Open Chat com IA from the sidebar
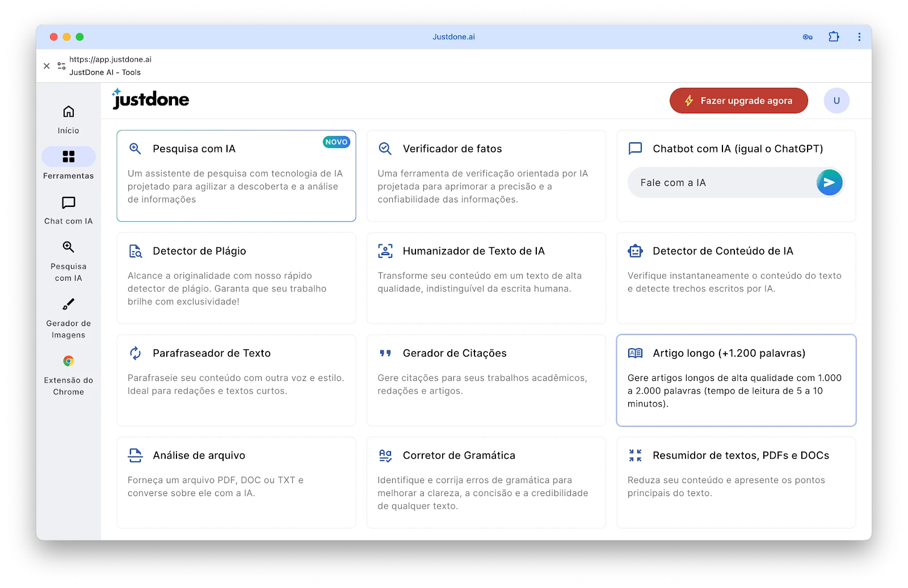This screenshot has height=588, width=908. (68, 210)
